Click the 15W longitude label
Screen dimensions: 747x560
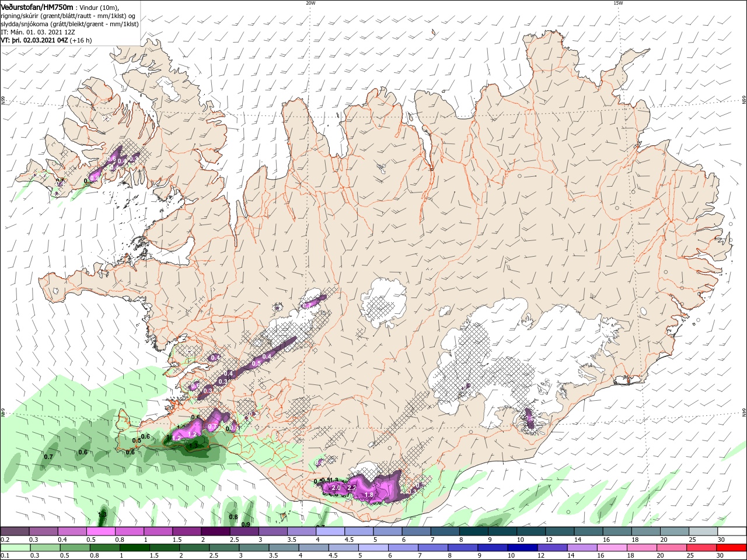pos(618,3)
